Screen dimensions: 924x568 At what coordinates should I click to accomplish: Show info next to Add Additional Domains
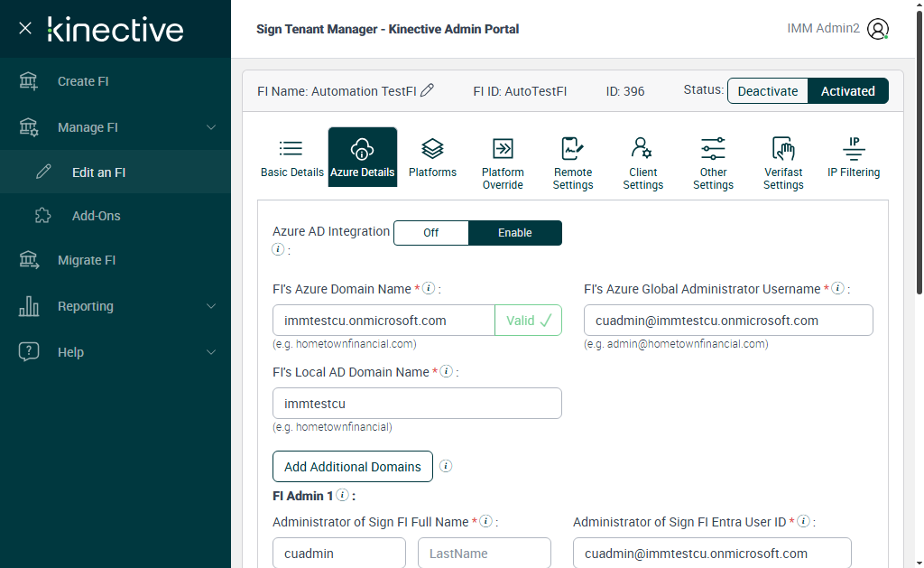pyautogui.click(x=446, y=466)
